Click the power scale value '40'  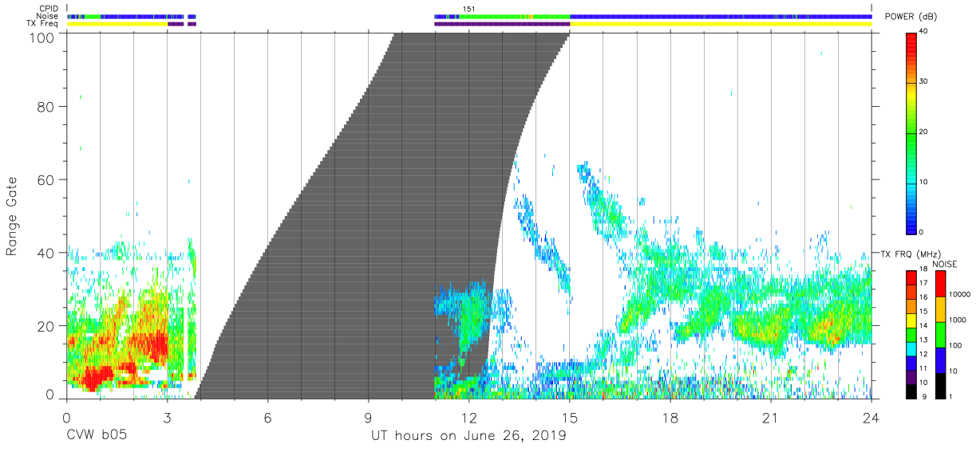coord(923,32)
